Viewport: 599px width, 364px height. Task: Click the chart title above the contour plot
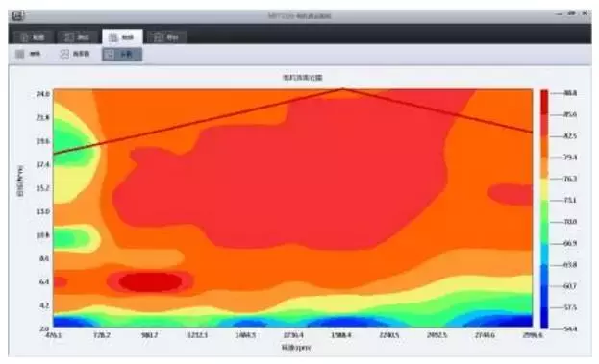302,78
